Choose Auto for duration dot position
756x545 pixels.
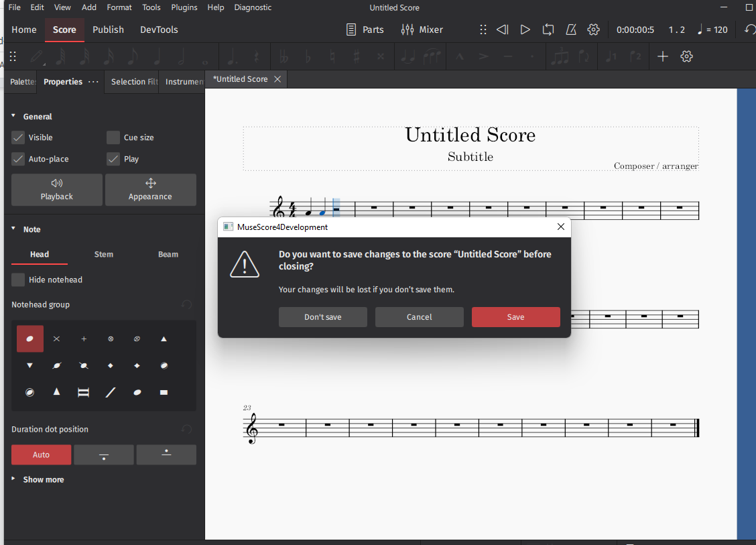pyautogui.click(x=41, y=455)
